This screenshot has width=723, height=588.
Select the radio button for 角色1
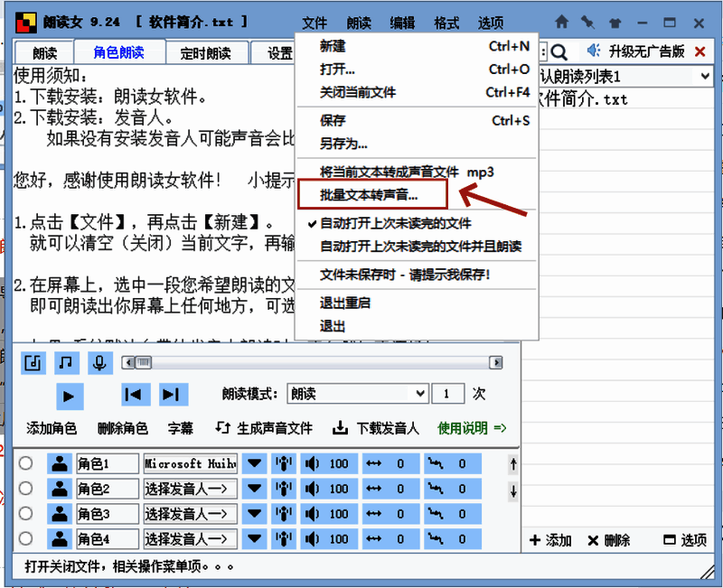point(26,462)
